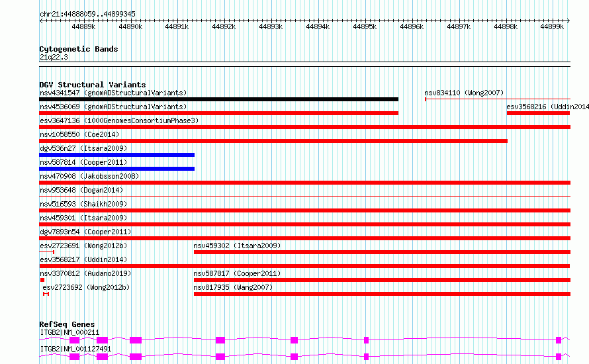Viewport: 589px width, 364px height.
Task: Select the dgv7893n54 (Cooper2011) label
Action: pos(85,232)
